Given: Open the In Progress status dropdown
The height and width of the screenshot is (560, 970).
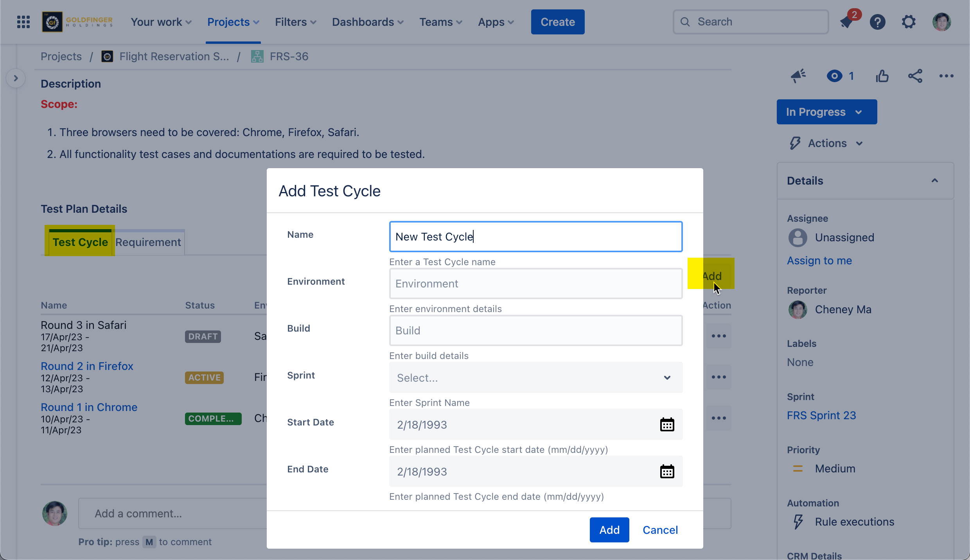Looking at the screenshot, I should (826, 112).
